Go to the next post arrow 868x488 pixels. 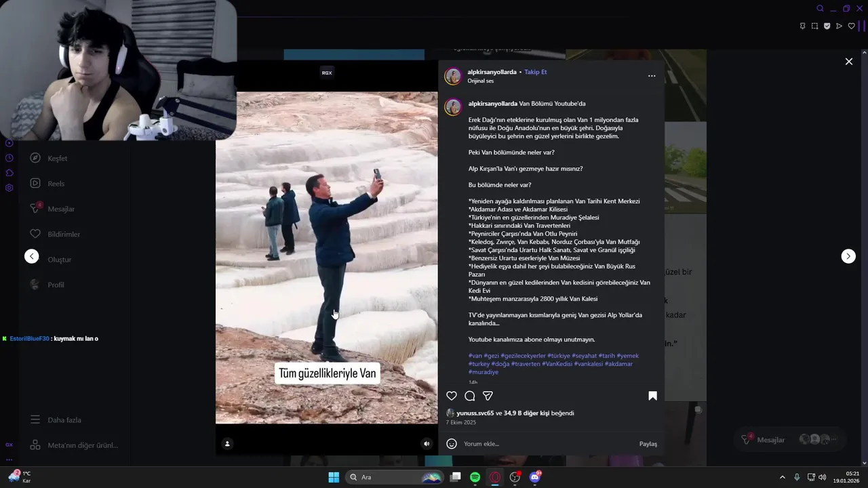pos(848,256)
